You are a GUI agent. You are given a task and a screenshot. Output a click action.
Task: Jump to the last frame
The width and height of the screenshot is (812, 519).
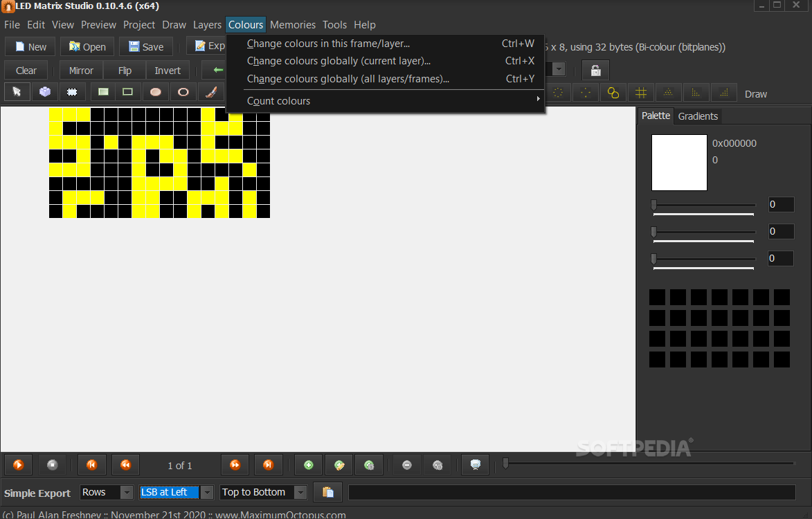coord(269,464)
